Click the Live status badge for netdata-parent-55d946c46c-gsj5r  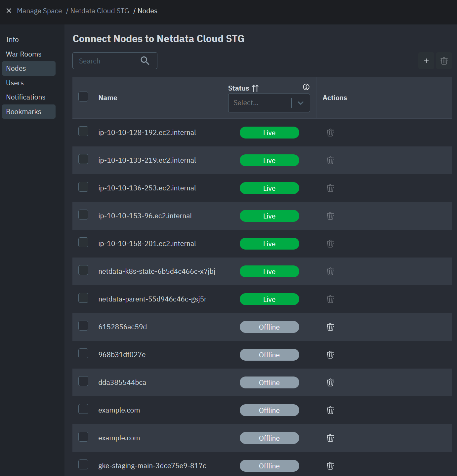tap(269, 299)
